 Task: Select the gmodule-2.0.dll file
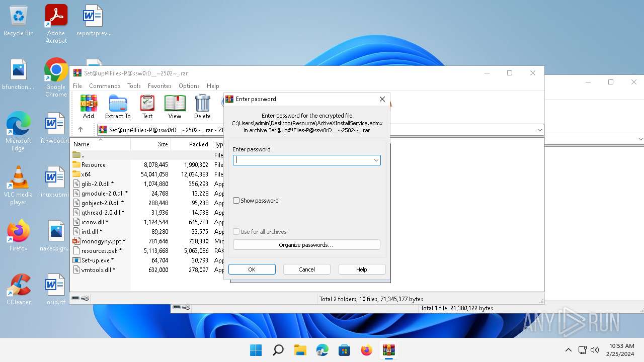tap(105, 194)
